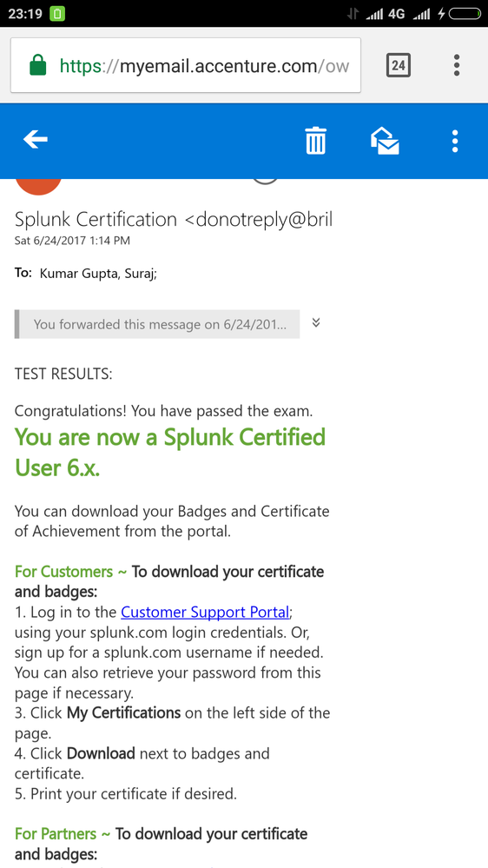Tap the clock showing 23:19
Image resolution: width=488 pixels, height=868 pixels.
click(25, 14)
